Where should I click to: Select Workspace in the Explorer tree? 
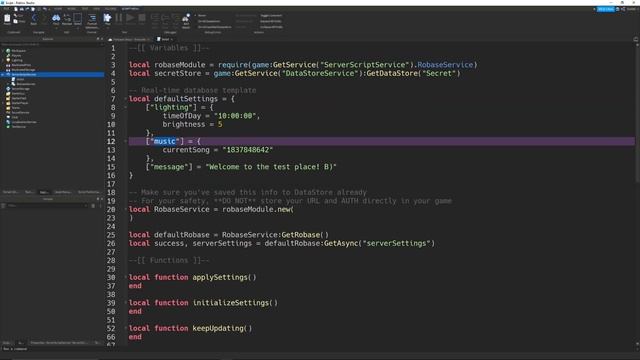pos(18,51)
